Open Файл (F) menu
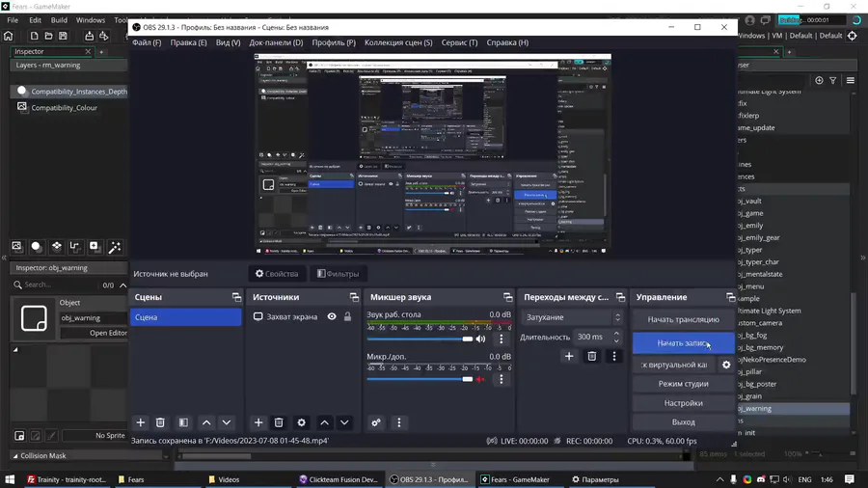 tap(147, 42)
